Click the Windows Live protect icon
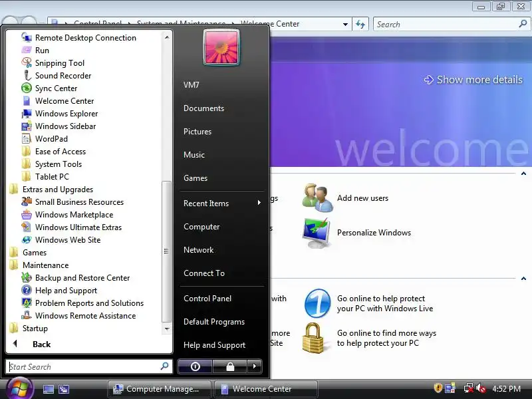The image size is (532, 399). [318, 303]
